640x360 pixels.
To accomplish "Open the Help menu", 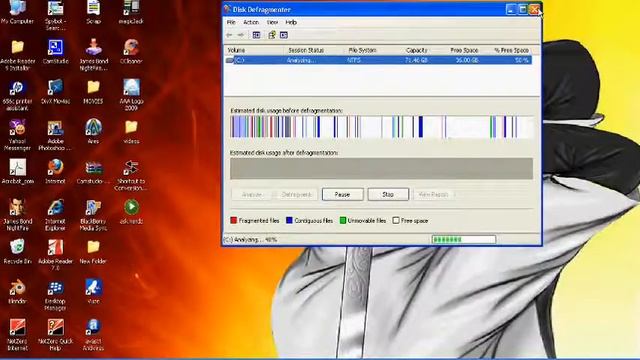I will pyautogui.click(x=291, y=22).
